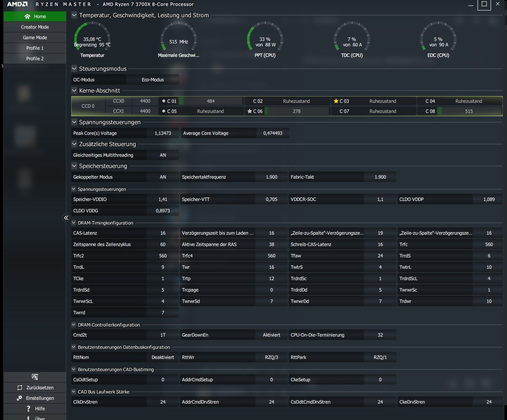Toggle Gekoppelter Modus AN value
507x420 pixels.
click(x=163, y=177)
